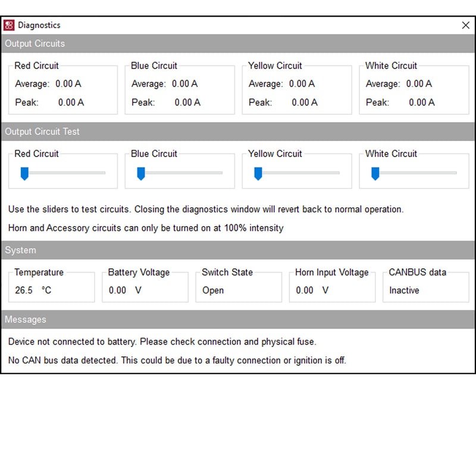Click the Temperature reading 26.5 °C
This screenshot has height=476, width=476.
33,290
